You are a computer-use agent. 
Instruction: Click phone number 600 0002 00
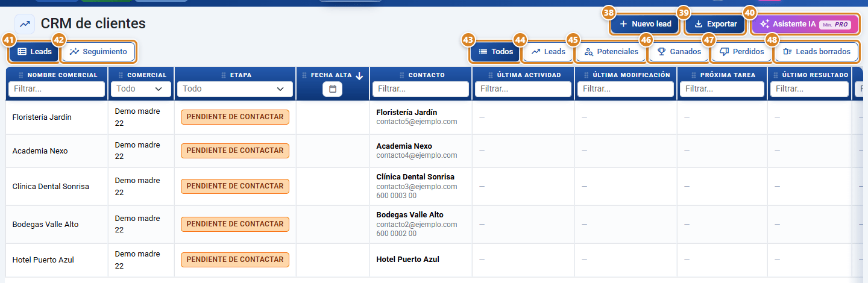pyautogui.click(x=396, y=234)
